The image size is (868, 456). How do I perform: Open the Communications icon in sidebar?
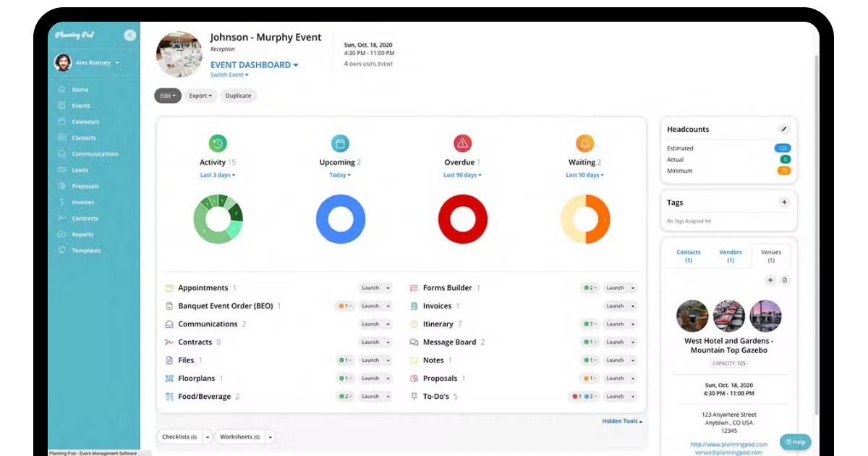(62, 154)
